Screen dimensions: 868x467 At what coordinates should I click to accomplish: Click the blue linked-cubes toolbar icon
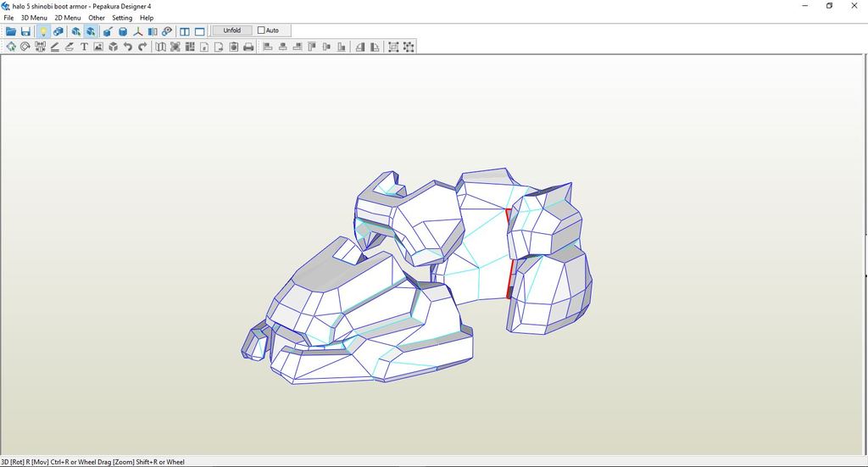(x=58, y=31)
